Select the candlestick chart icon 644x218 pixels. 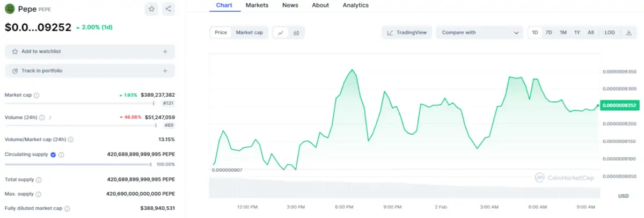(296, 33)
